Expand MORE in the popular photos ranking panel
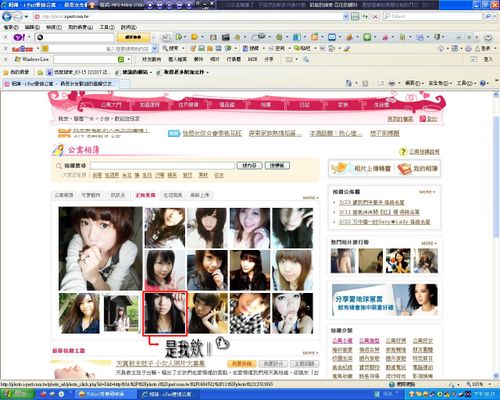This screenshot has width=500, height=400. 429,243
